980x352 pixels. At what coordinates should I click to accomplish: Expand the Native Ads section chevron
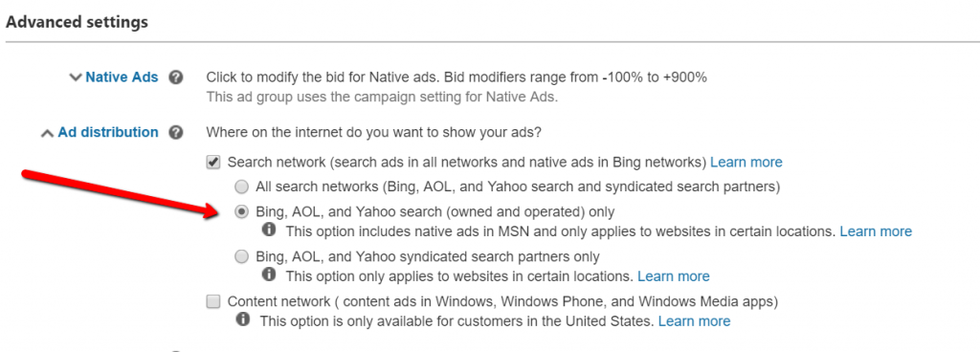pos(76,78)
